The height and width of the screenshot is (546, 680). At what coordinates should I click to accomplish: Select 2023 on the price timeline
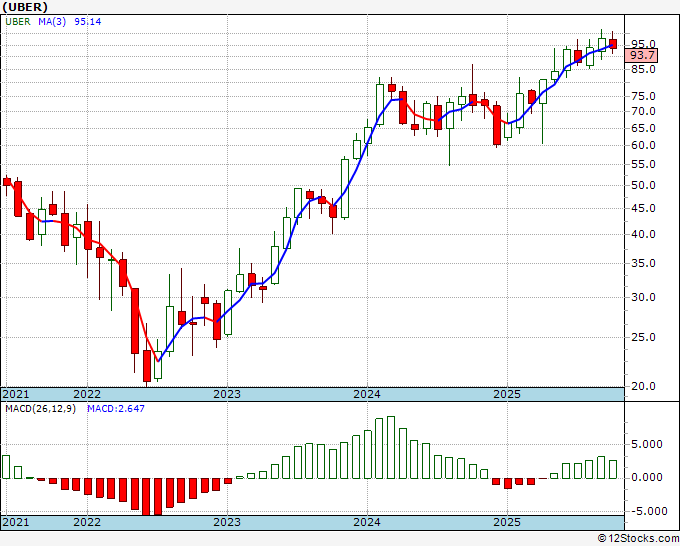227,394
